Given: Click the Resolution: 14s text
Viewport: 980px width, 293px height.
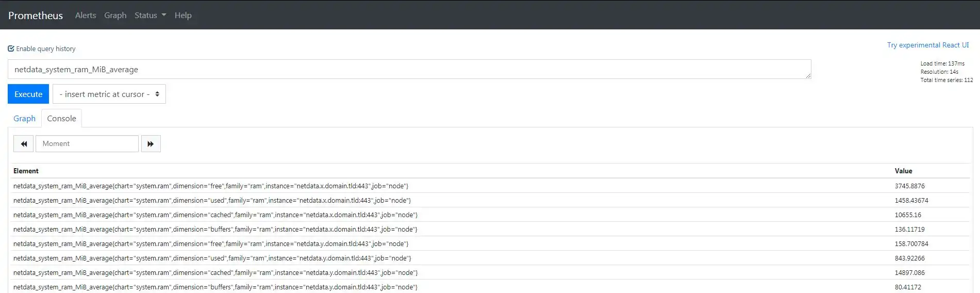Looking at the screenshot, I should [x=939, y=72].
